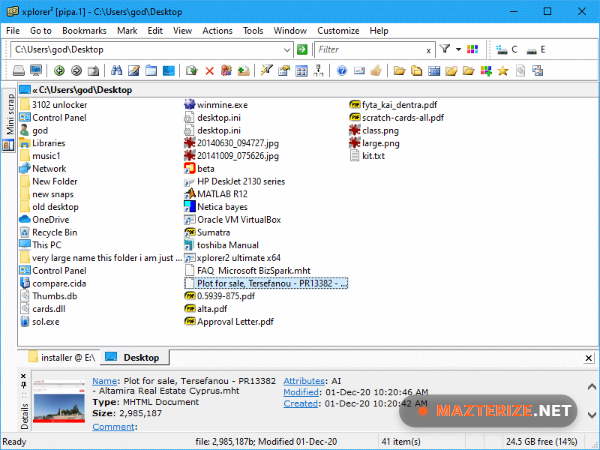Image resolution: width=600 pixels, height=450 pixels.
Task: Click the Modified link in details pane
Action: point(301,392)
